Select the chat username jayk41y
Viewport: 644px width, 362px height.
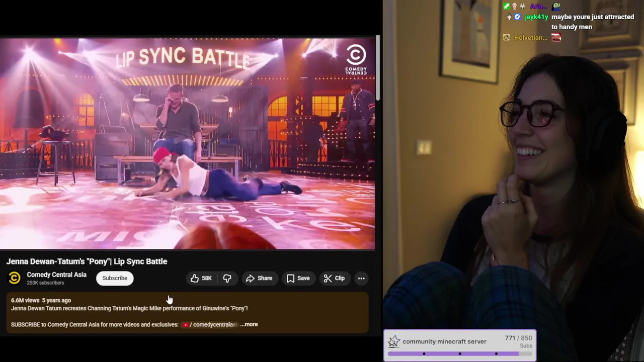(x=536, y=17)
